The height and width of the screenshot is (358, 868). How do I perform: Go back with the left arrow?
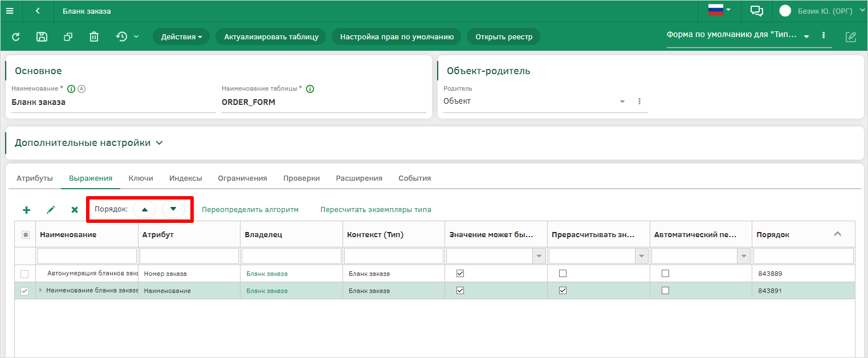(38, 11)
